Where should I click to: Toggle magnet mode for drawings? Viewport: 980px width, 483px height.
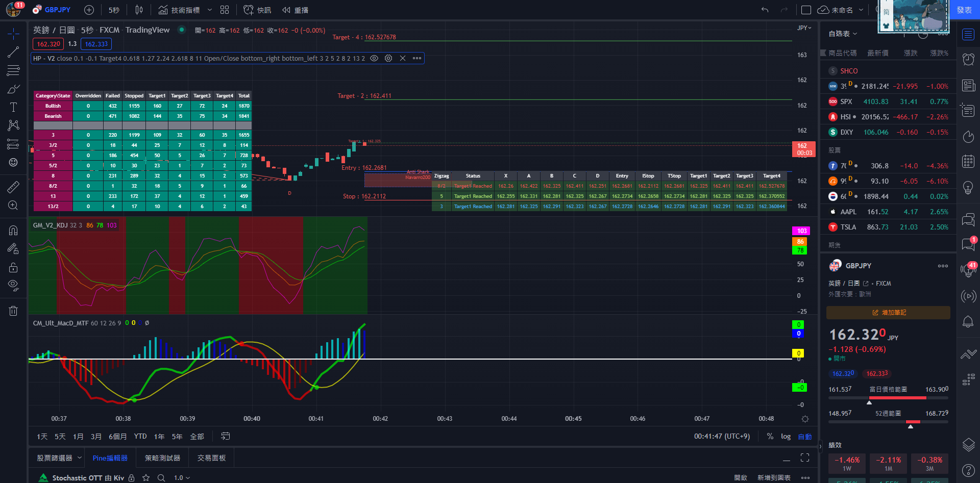(13, 230)
